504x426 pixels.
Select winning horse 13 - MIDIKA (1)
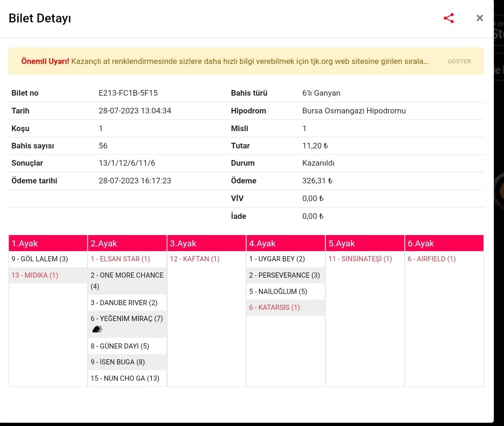(35, 275)
